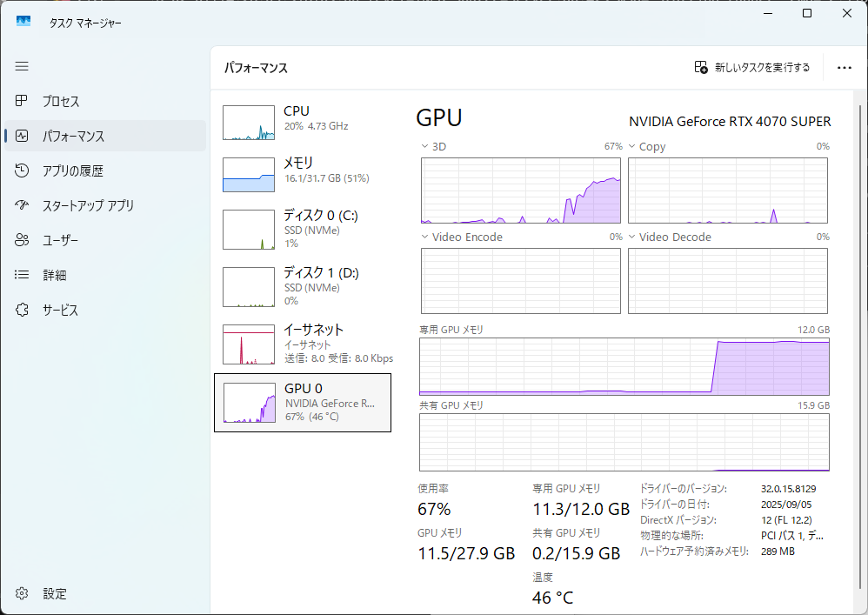Expand the 3D graph engine dropdown
The width and height of the screenshot is (868, 615).
tap(425, 147)
